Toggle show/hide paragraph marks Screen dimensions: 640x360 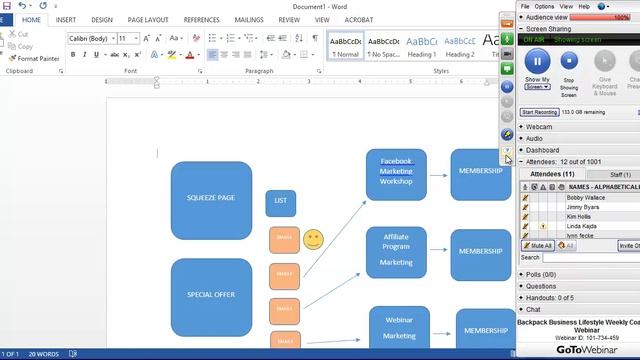315,38
